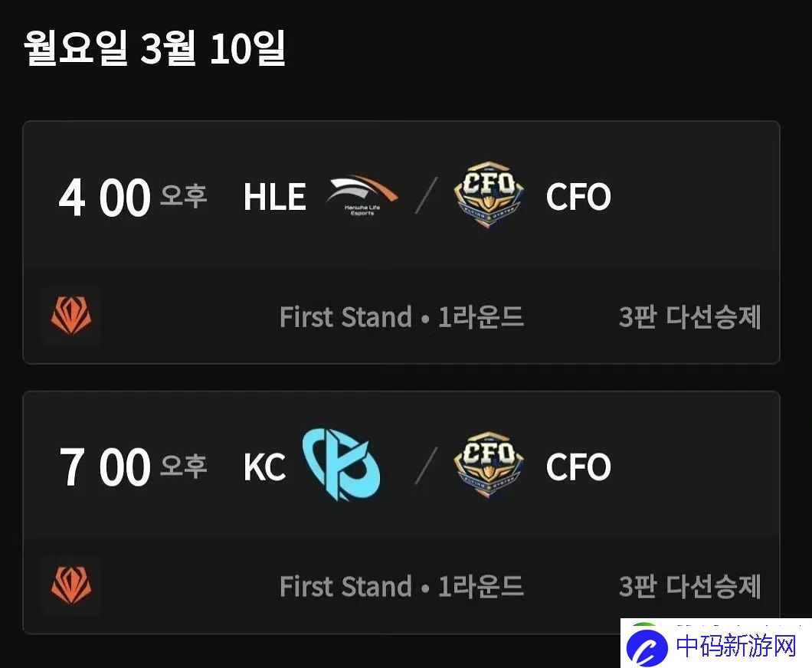Click the Karmine Corp blue logo
Viewport: 812px width, 668px height.
341,464
